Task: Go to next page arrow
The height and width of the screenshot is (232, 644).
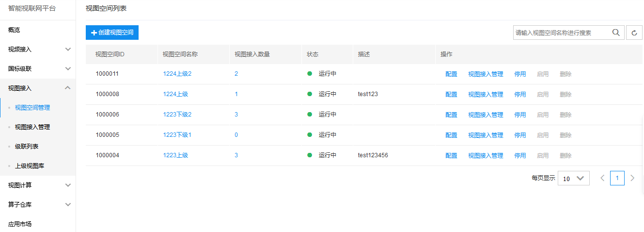Action: (x=632, y=178)
